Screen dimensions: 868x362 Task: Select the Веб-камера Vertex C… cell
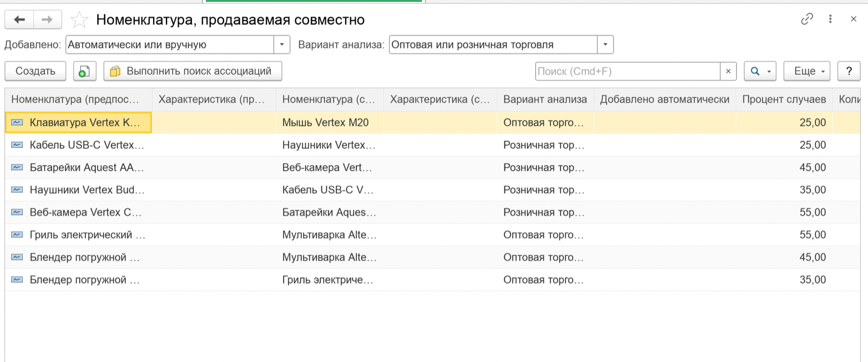click(79, 212)
